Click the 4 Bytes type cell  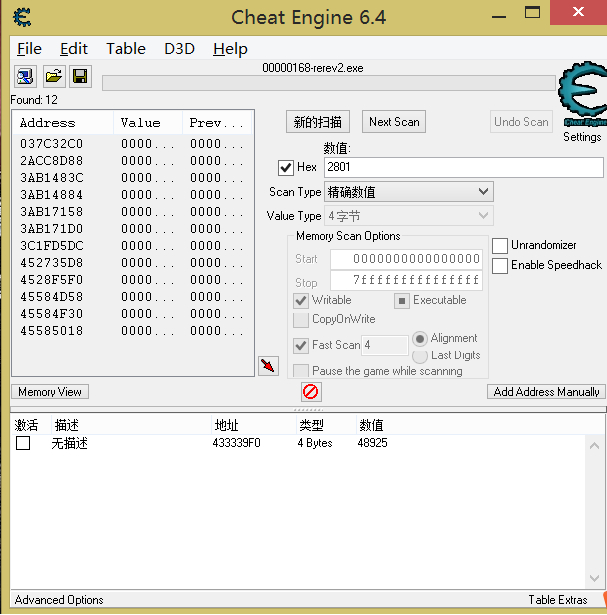[314, 443]
